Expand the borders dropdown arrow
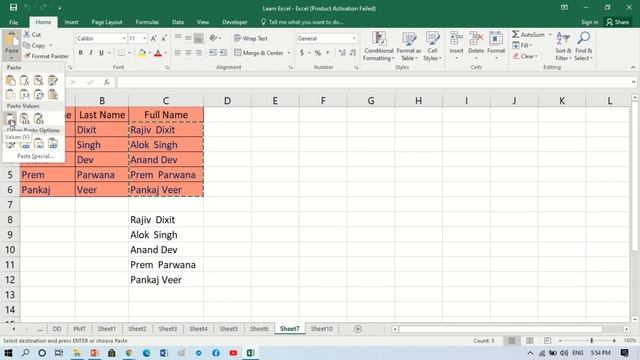640x360 pixels. coord(129,53)
